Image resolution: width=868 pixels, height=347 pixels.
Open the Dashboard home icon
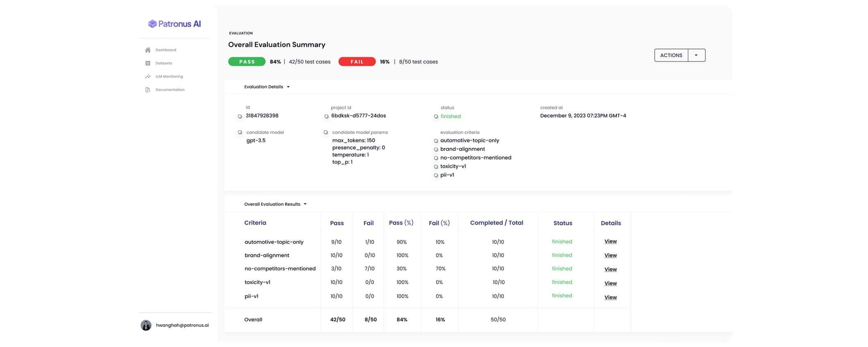(148, 50)
